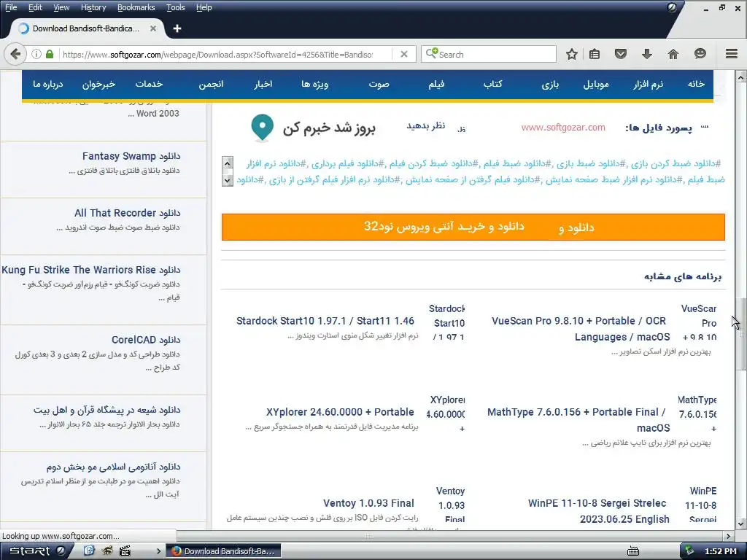This screenshot has height=560, width=747.
Task: Open Ventoy 1.0.93 Final link
Action: point(368,503)
